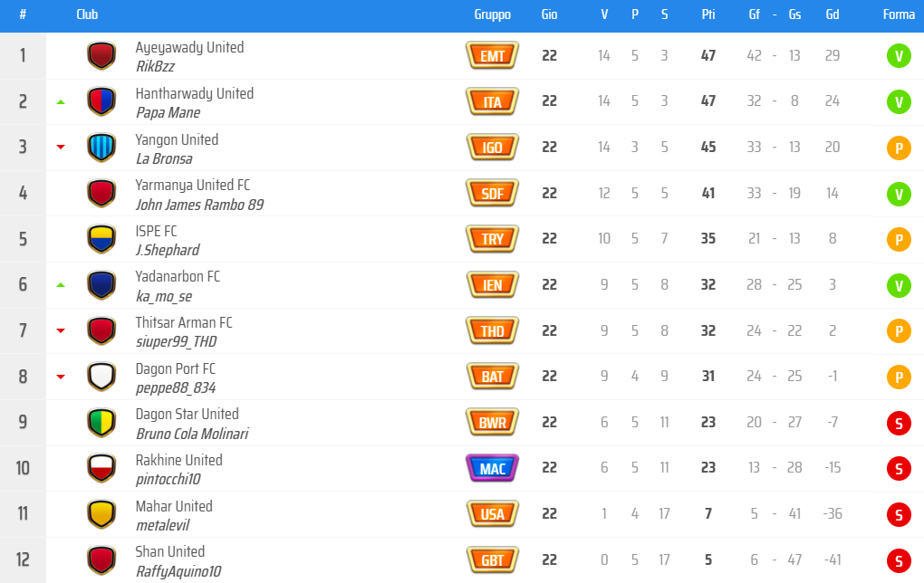Click the Forma column header
924x583 pixels.
point(899,14)
